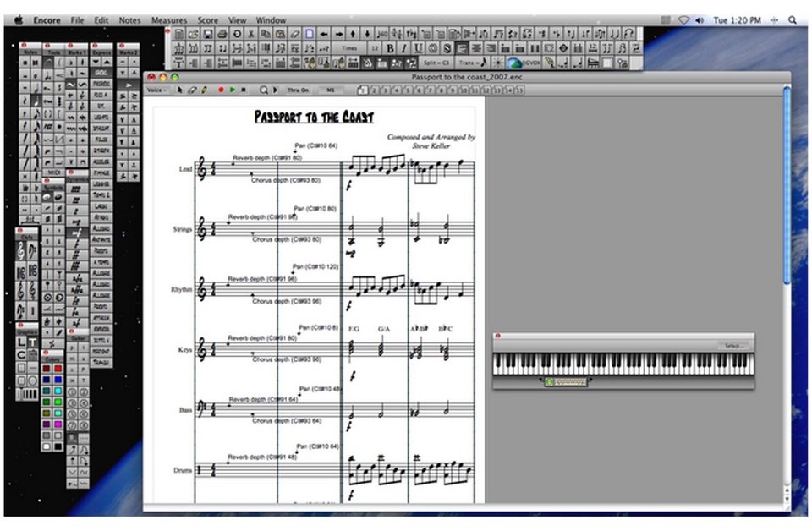Open the Measures menu
This screenshot has height=531, width=812.
(x=169, y=20)
